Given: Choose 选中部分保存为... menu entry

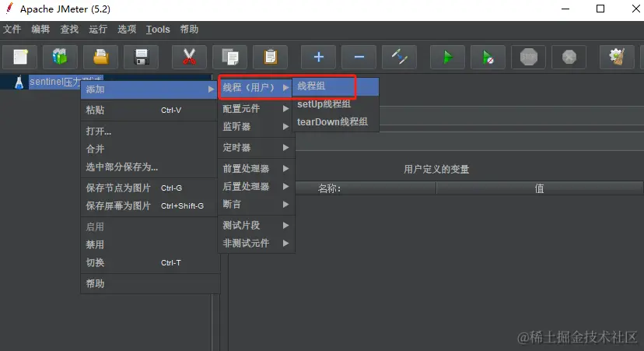Looking at the screenshot, I should (x=149, y=167).
